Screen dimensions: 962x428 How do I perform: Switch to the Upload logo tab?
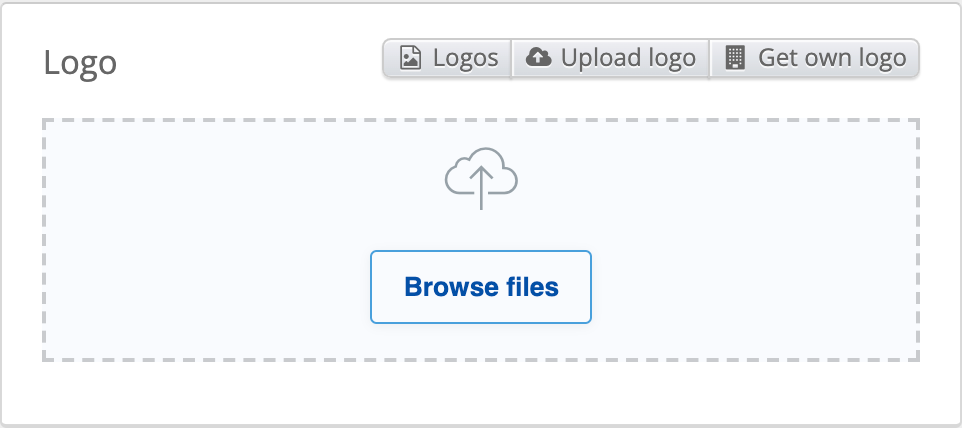611,58
